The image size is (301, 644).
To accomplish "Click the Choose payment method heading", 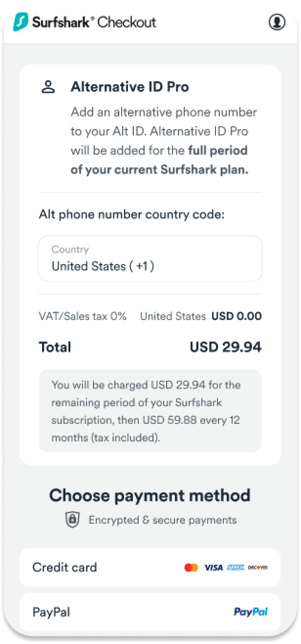I will 150,495.
